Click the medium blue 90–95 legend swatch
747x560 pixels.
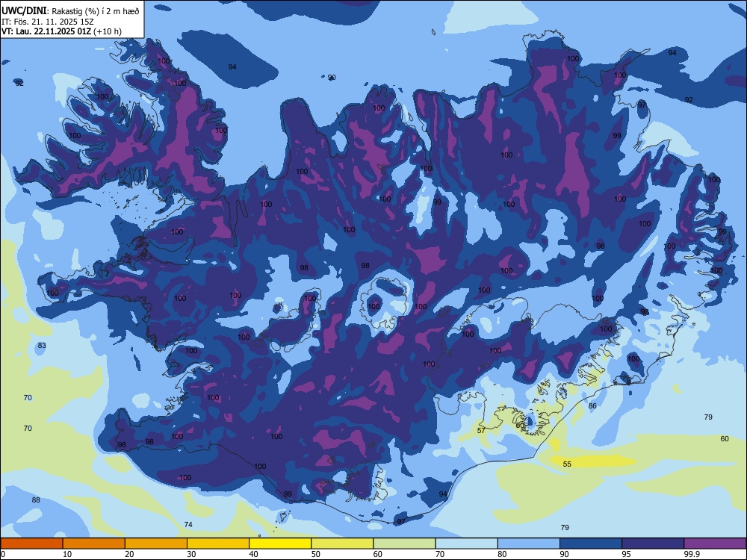[591, 544]
